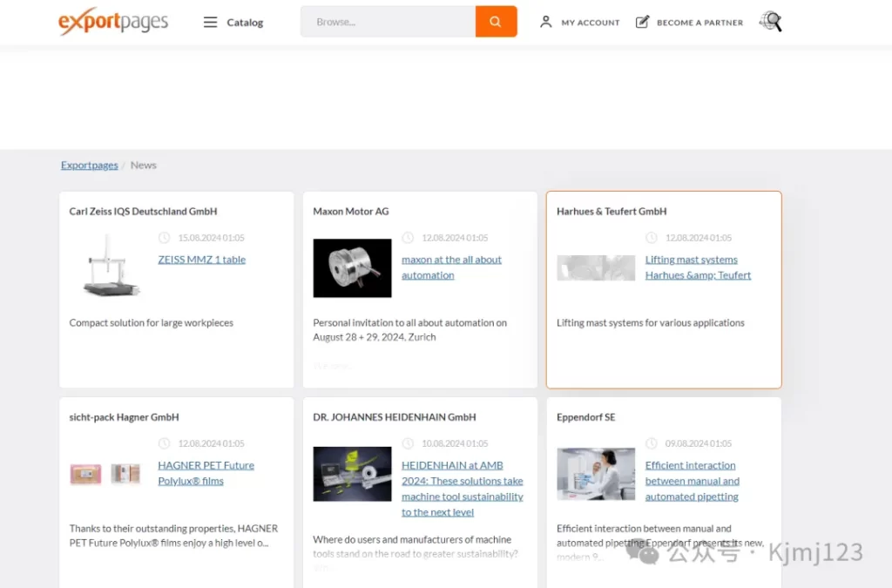Click the News breadcrumb text
Screen dimensions: 892x588
(144, 165)
